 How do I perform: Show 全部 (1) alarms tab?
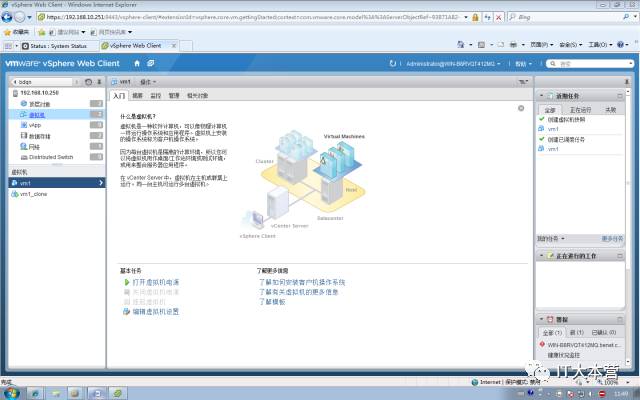[552, 333]
